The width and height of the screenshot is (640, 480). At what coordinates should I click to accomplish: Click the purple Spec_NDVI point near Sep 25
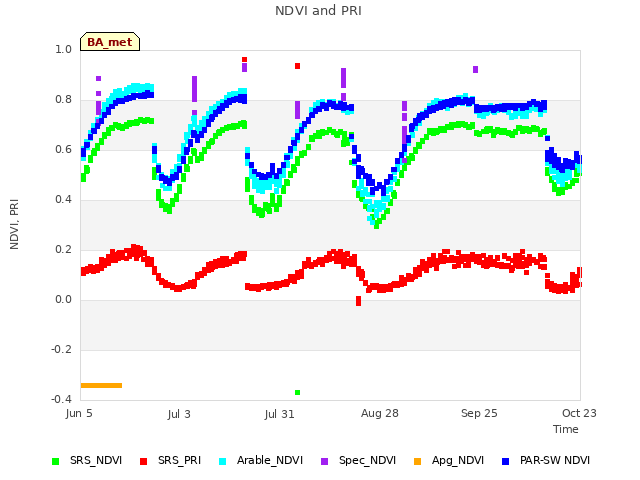476,69
